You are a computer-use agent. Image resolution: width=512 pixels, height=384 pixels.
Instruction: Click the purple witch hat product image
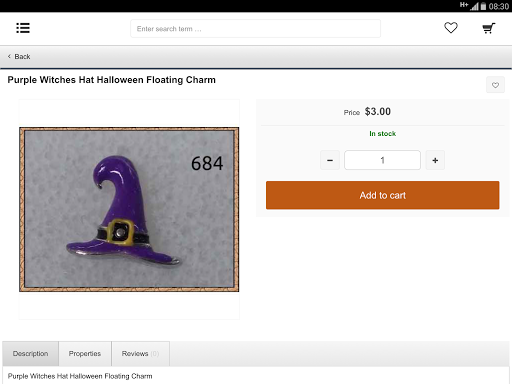tap(129, 209)
